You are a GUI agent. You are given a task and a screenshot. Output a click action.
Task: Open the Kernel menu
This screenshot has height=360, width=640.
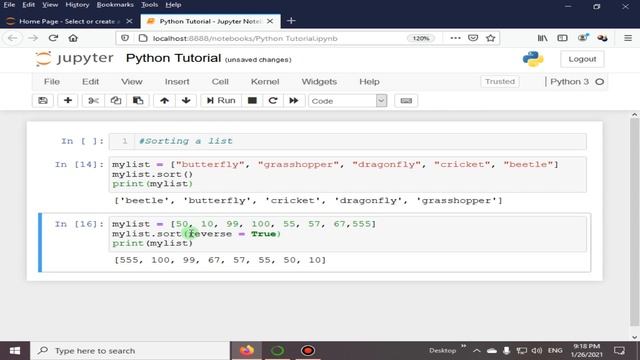coord(265,82)
